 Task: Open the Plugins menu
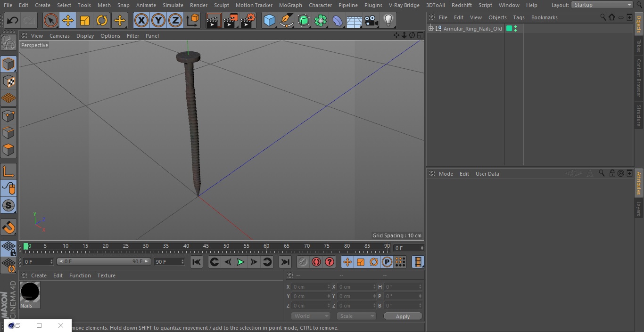point(373,5)
